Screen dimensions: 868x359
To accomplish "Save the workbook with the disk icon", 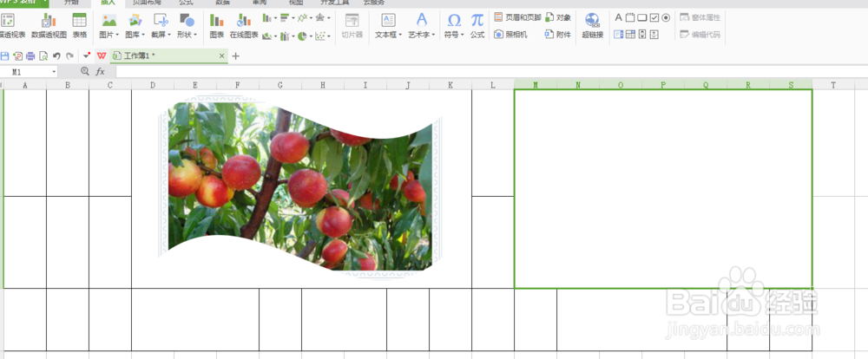I will [x=5, y=55].
